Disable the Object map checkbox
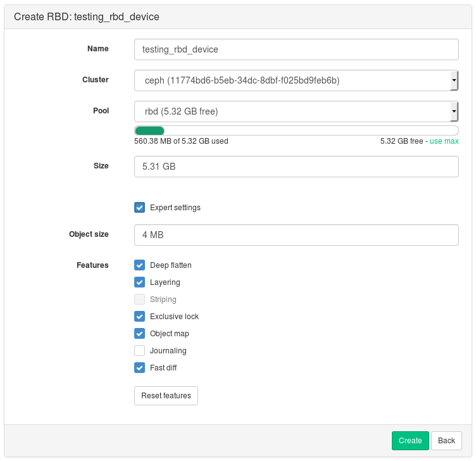 [140, 334]
